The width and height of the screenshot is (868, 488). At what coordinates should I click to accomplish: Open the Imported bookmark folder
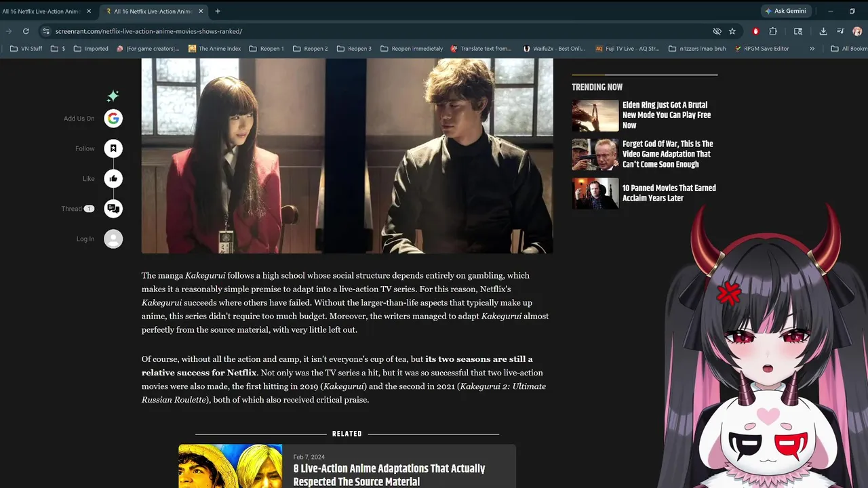click(91, 49)
